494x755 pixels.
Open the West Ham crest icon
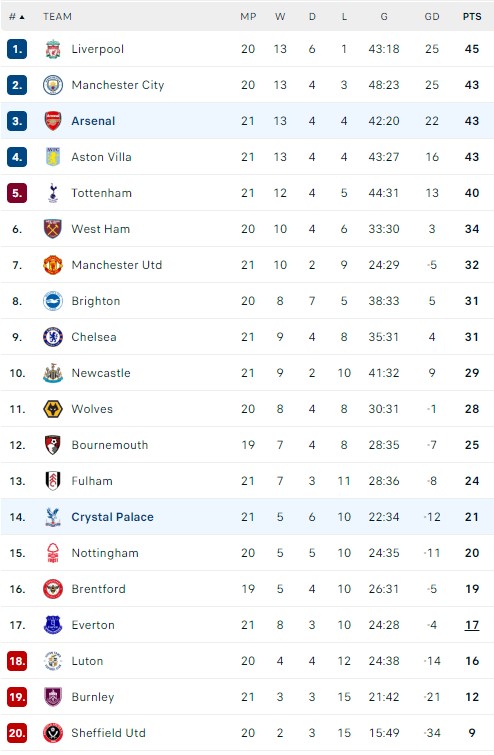(53, 229)
